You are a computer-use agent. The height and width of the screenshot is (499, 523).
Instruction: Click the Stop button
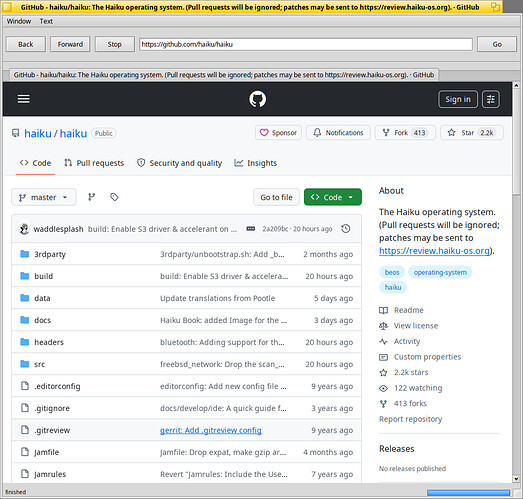click(114, 44)
